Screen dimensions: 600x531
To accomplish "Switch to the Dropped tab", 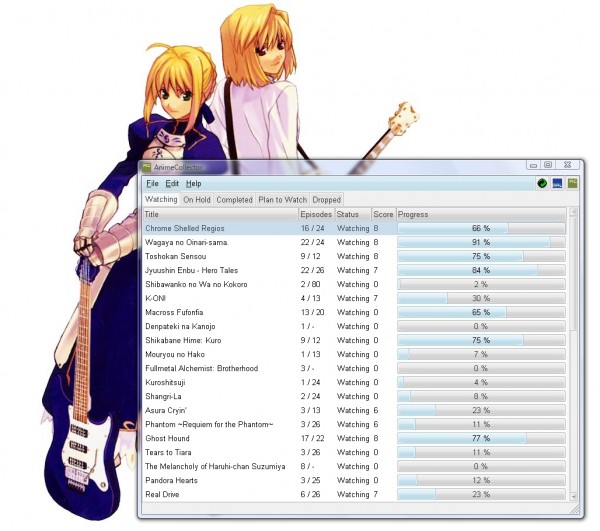I will coord(326,200).
